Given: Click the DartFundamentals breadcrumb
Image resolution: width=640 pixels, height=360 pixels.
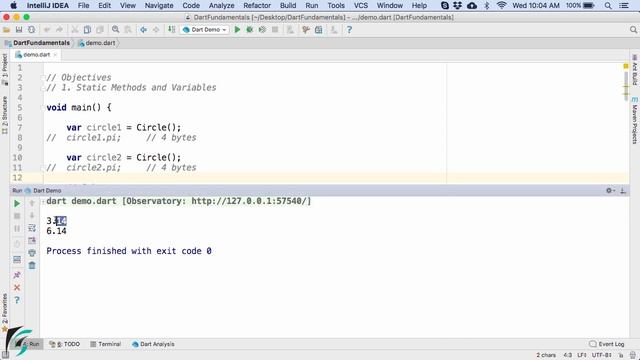Looking at the screenshot, I should (37, 43).
